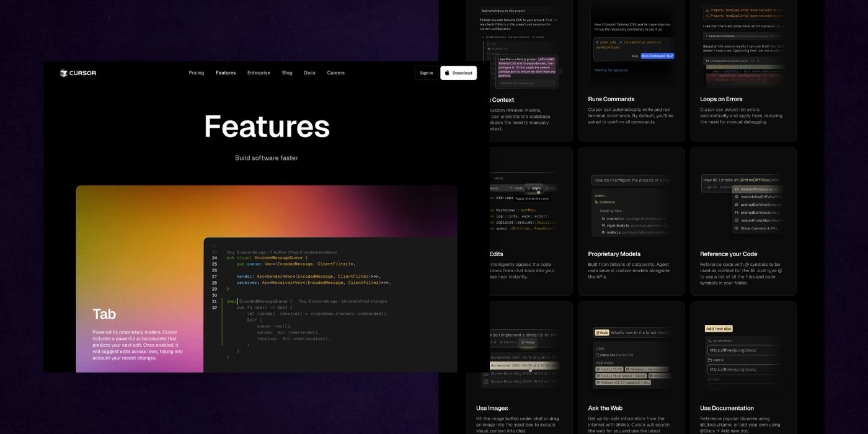Click the Apple icon in Download button
The image size is (868, 434).
point(447,73)
